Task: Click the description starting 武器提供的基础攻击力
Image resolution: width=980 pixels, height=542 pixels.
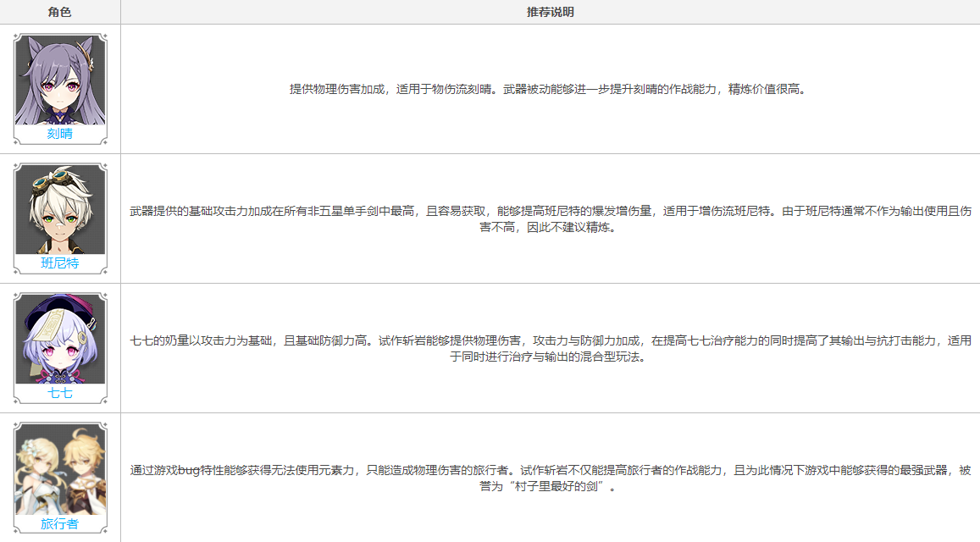Action: pyautogui.click(x=550, y=219)
